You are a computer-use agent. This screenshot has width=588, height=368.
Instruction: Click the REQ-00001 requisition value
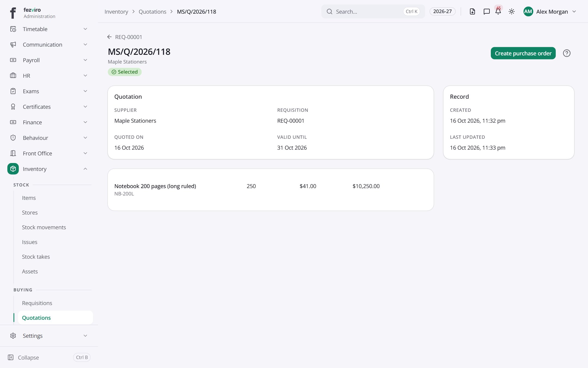291,121
